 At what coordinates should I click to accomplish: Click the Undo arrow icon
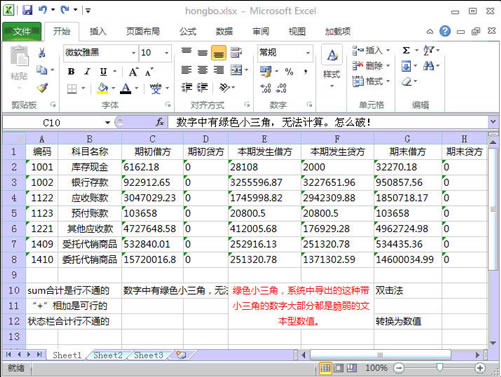pyautogui.click(x=43, y=10)
